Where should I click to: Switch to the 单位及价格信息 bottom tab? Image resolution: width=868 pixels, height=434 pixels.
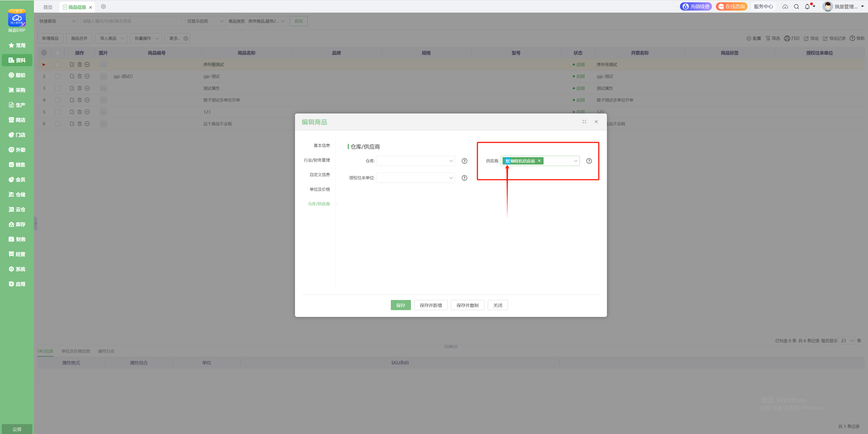[x=75, y=351]
